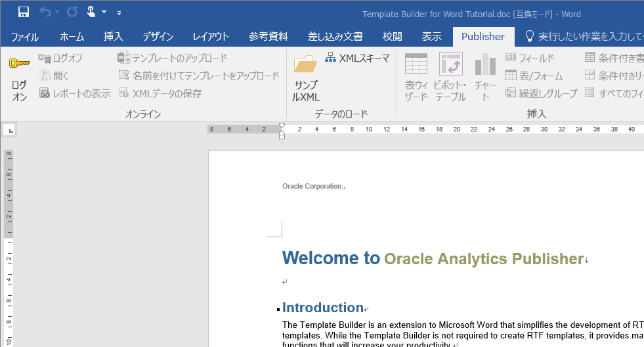
Task: Click the Undo arrow icon
Action: coord(45,12)
